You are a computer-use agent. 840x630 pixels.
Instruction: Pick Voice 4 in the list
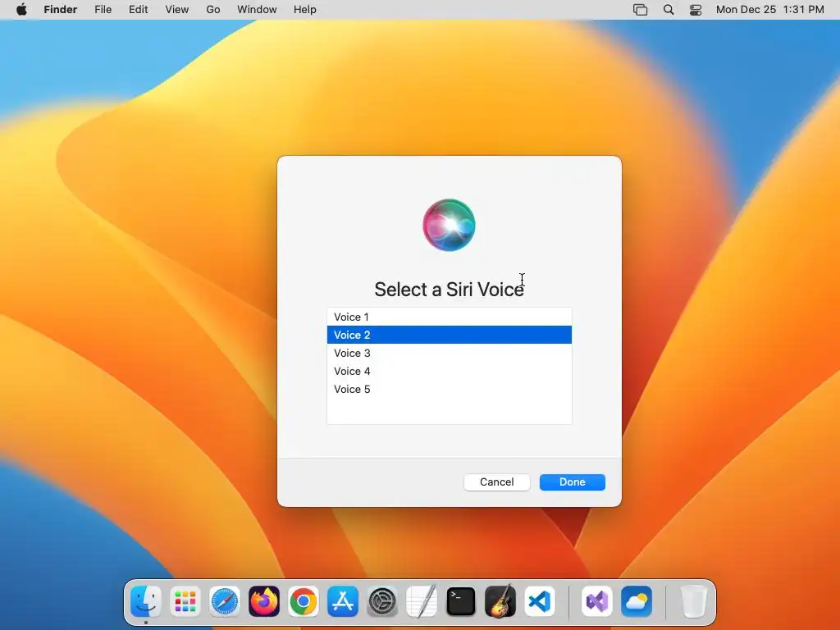coord(450,372)
